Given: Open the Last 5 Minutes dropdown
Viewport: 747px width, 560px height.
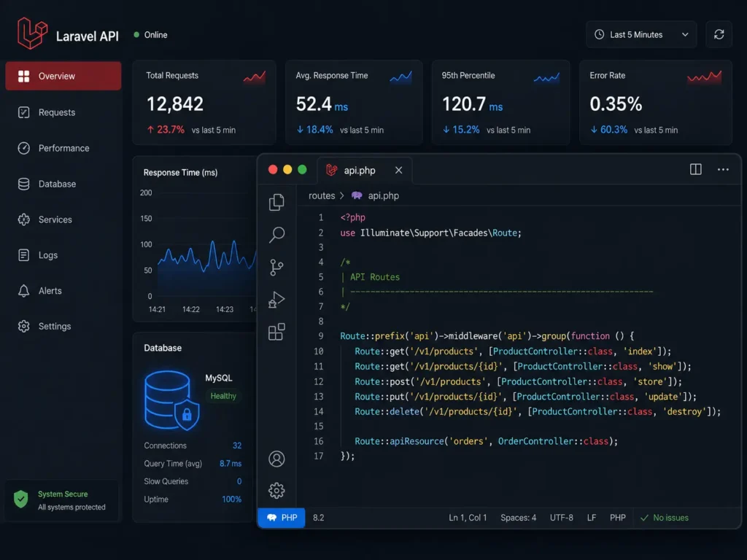Looking at the screenshot, I should point(641,34).
